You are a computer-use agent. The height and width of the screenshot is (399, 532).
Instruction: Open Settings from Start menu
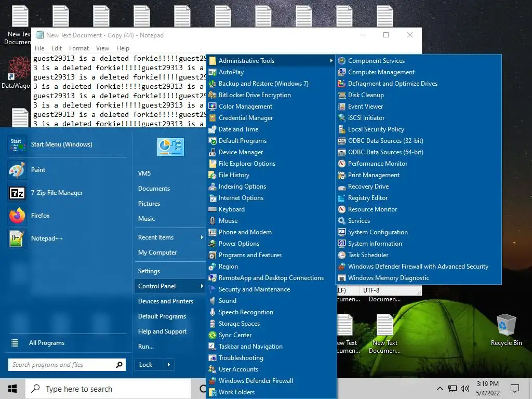(149, 271)
